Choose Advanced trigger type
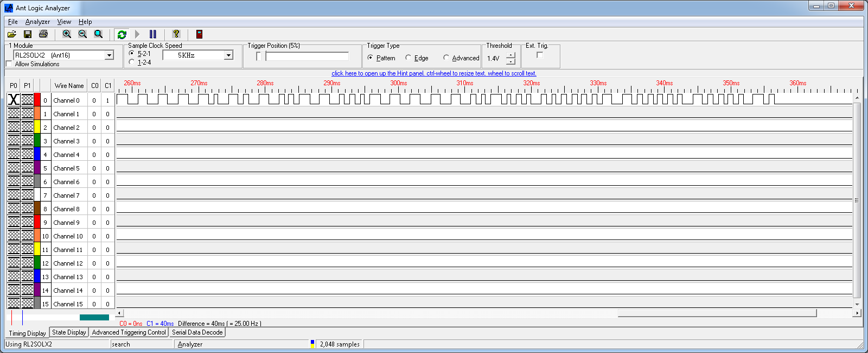868x353 pixels. [x=446, y=58]
